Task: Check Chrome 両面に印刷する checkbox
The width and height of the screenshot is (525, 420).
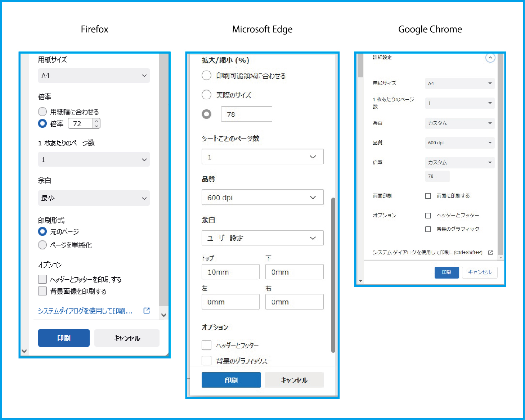Action: coord(428,196)
